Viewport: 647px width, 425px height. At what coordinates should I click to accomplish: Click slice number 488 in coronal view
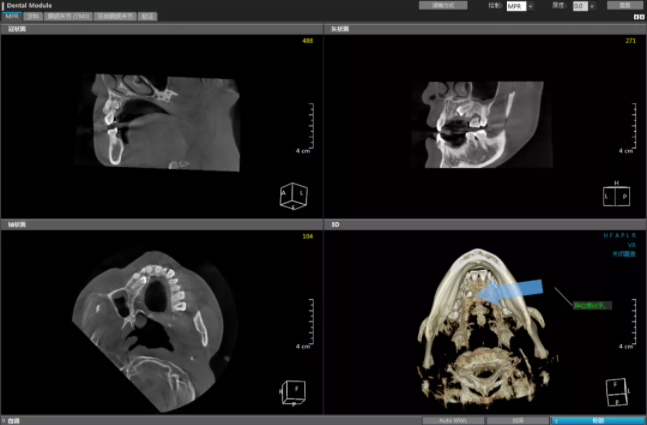point(307,41)
